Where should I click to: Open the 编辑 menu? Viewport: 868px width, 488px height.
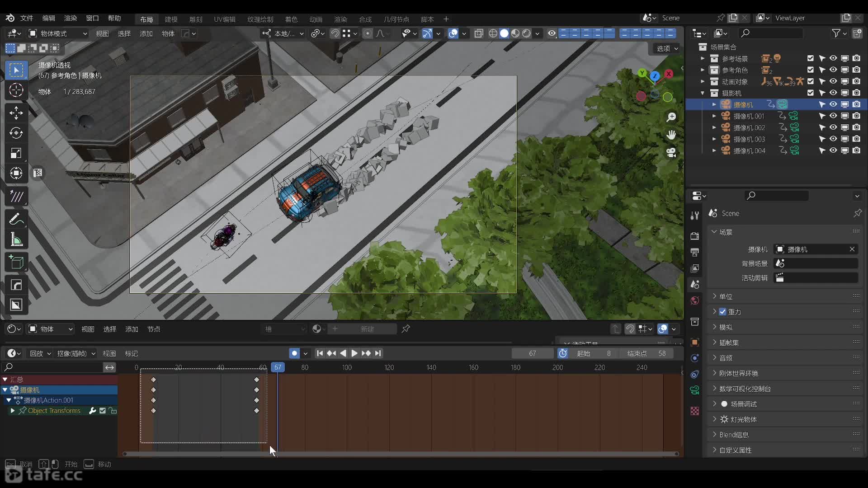click(48, 19)
